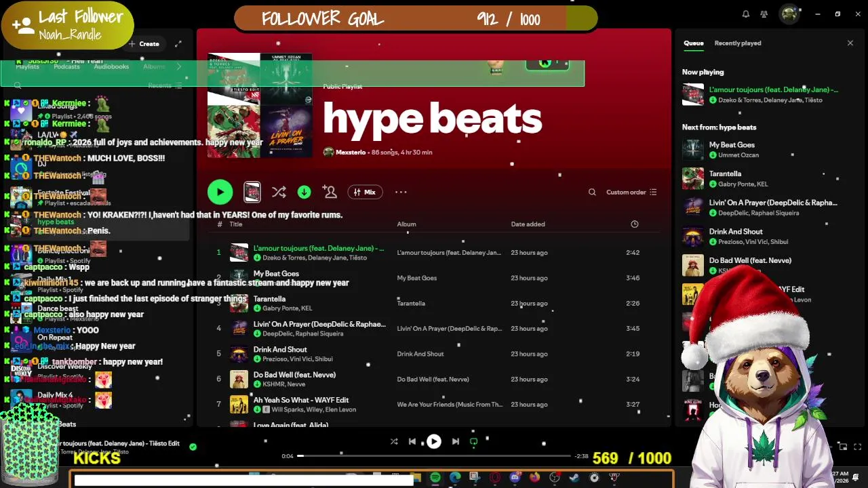Open the three-dots more options menu
The width and height of the screenshot is (868, 488).
click(401, 192)
